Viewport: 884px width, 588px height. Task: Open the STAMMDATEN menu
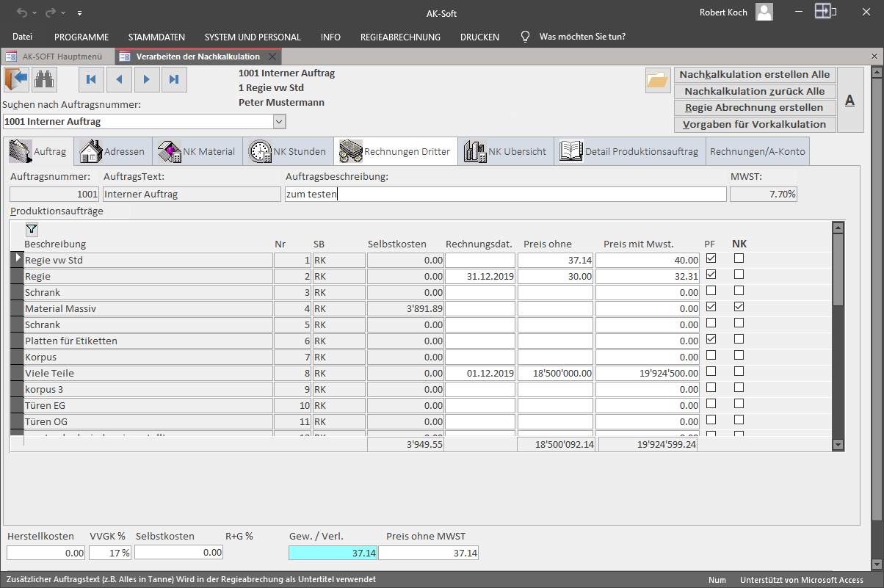[x=156, y=37]
